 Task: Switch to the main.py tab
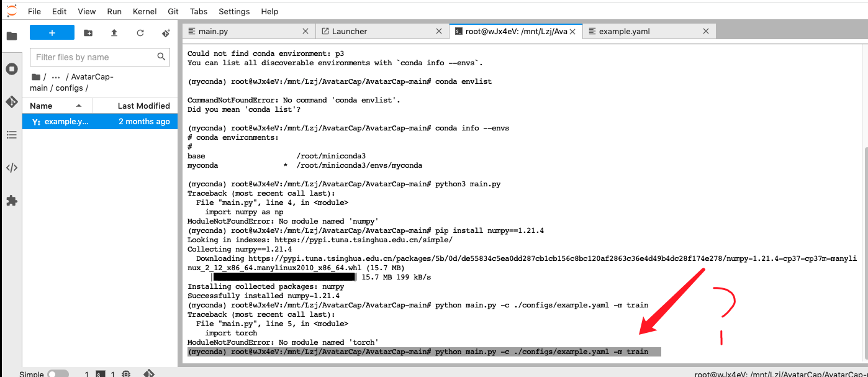tap(249, 31)
